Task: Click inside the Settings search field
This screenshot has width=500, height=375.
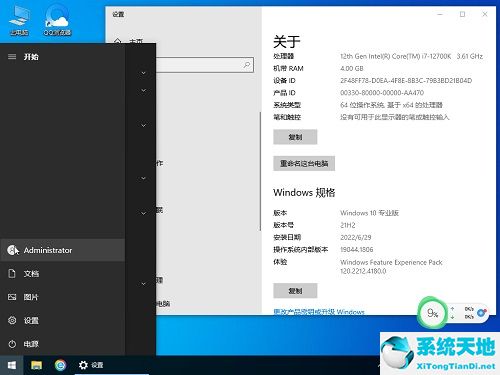Action: 204,65
